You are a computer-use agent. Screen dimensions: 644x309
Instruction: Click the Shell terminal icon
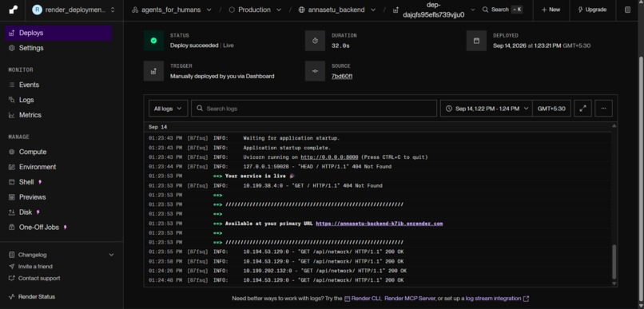tap(11, 182)
